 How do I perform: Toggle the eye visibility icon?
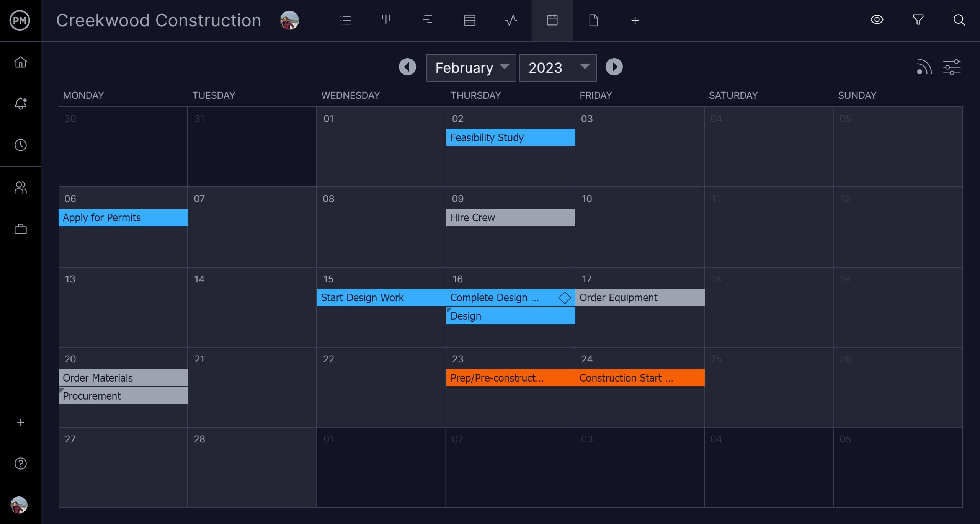(x=877, y=20)
